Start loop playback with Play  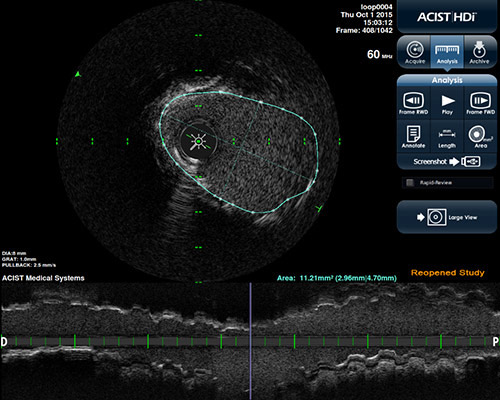[x=447, y=103]
